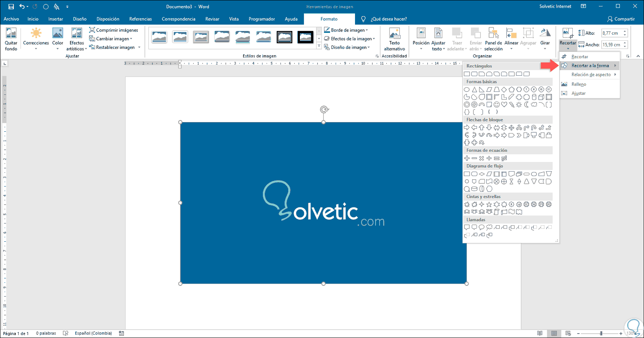Expand the Posición dropdown
The image size is (644, 338).
pyautogui.click(x=421, y=39)
